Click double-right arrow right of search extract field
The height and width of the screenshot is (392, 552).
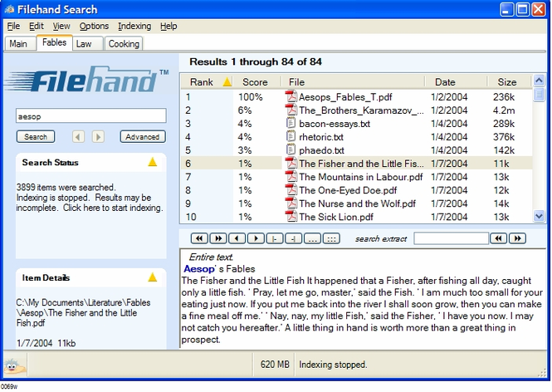(517, 238)
